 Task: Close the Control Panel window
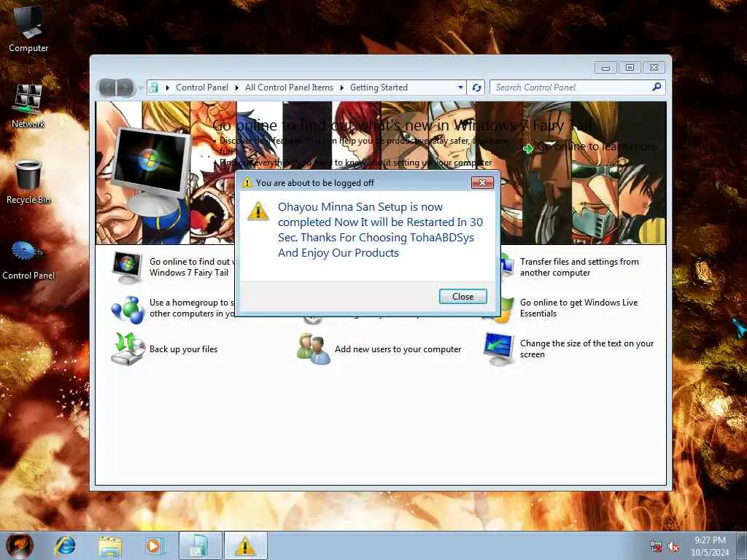coord(654,68)
